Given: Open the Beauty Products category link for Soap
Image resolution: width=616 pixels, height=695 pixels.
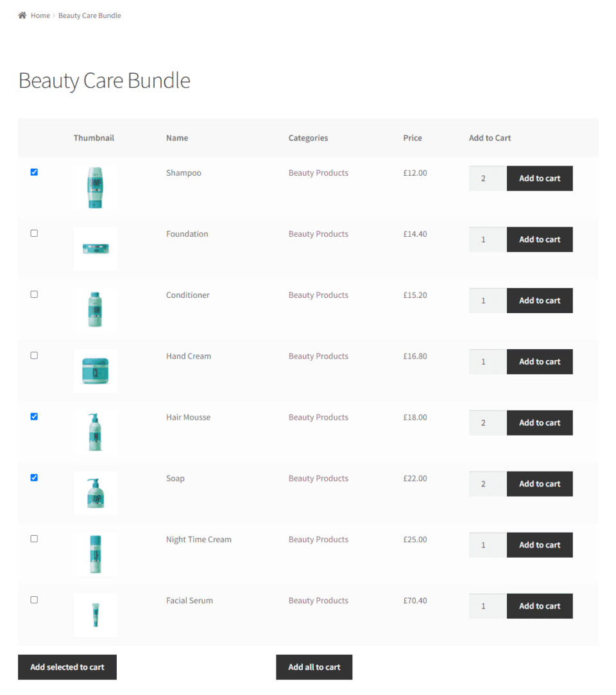Looking at the screenshot, I should coord(318,477).
